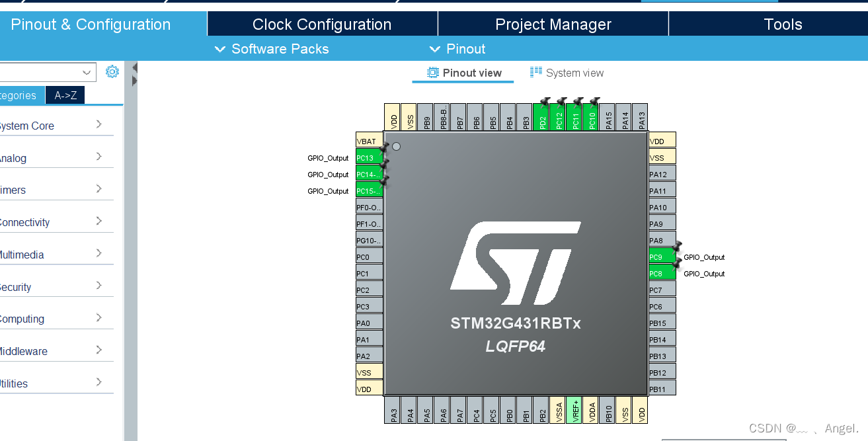Image resolution: width=868 pixels, height=441 pixels.
Task: Click pin PG10 on the left side
Action: click(369, 241)
